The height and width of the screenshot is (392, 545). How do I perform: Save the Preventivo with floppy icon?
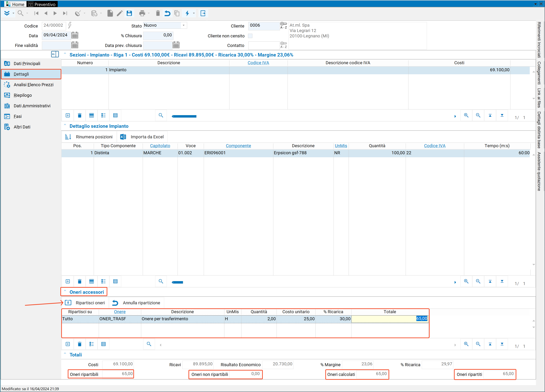pyautogui.click(x=129, y=13)
